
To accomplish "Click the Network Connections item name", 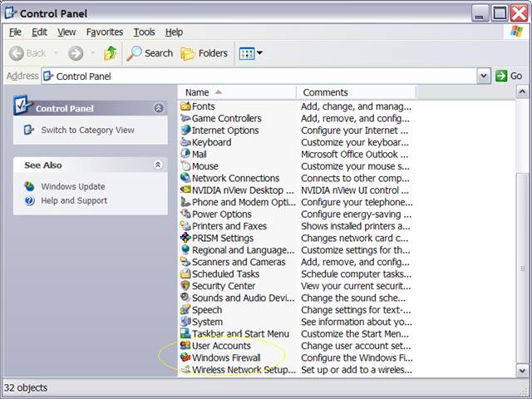I will pyautogui.click(x=235, y=178).
